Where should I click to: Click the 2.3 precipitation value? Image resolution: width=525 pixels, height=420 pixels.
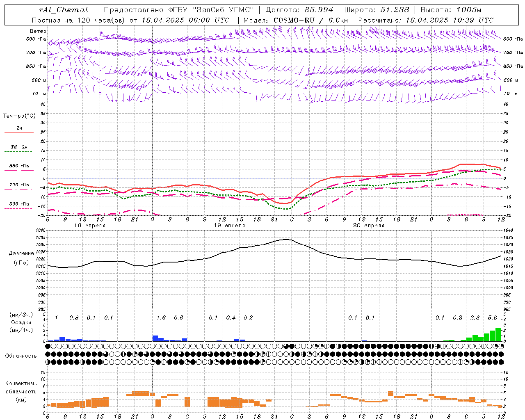coord(475,318)
